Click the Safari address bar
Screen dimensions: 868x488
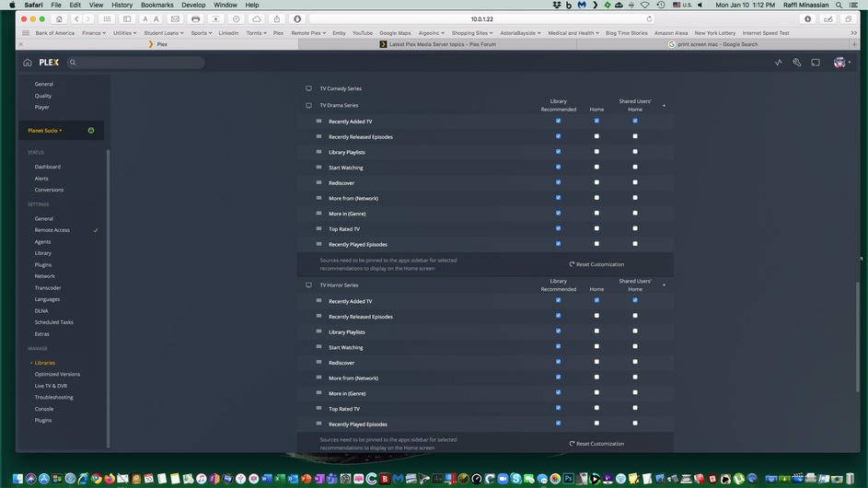click(x=481, y=18)
